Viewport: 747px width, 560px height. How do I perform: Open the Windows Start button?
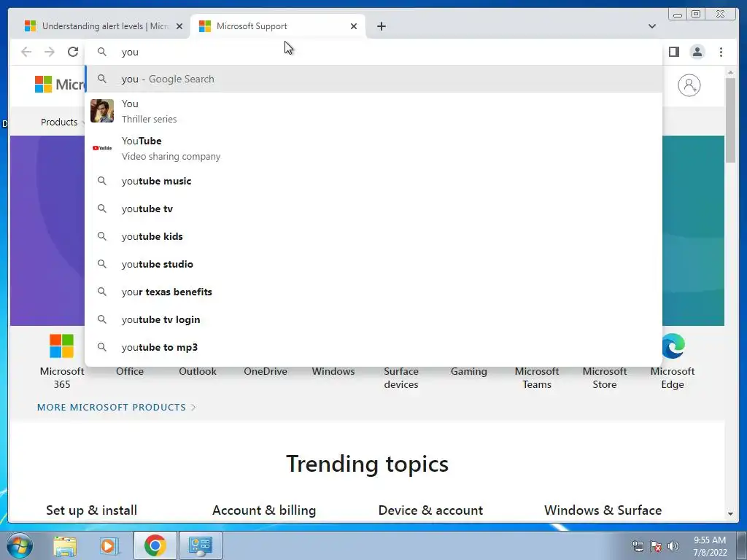click(19, 545)
